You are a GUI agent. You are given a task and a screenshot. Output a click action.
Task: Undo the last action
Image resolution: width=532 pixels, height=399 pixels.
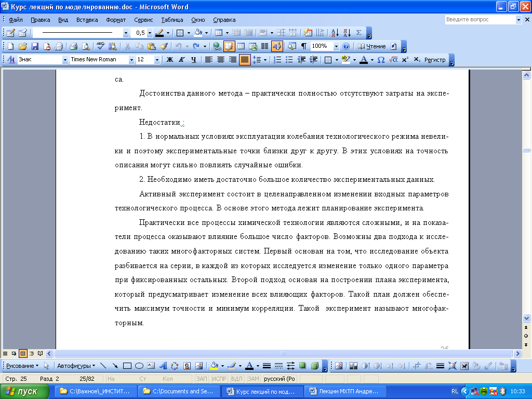click(x=179, y=46)
